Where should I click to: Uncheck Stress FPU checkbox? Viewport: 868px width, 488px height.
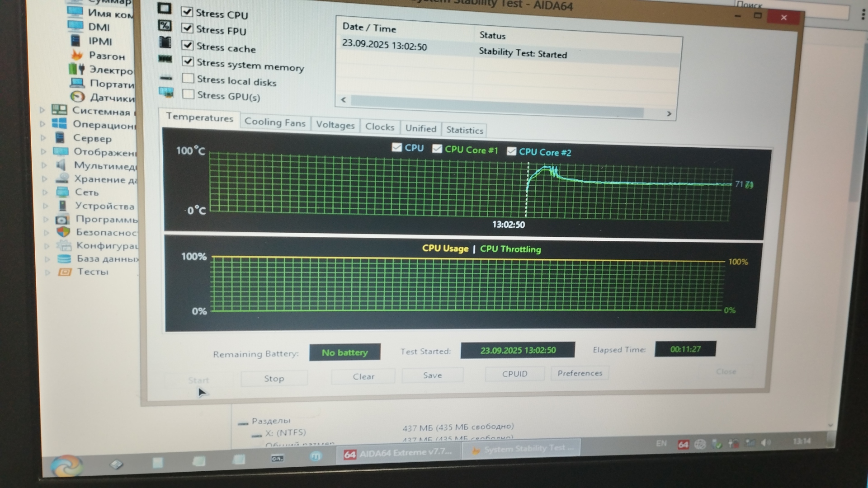[x=187, y=28]
